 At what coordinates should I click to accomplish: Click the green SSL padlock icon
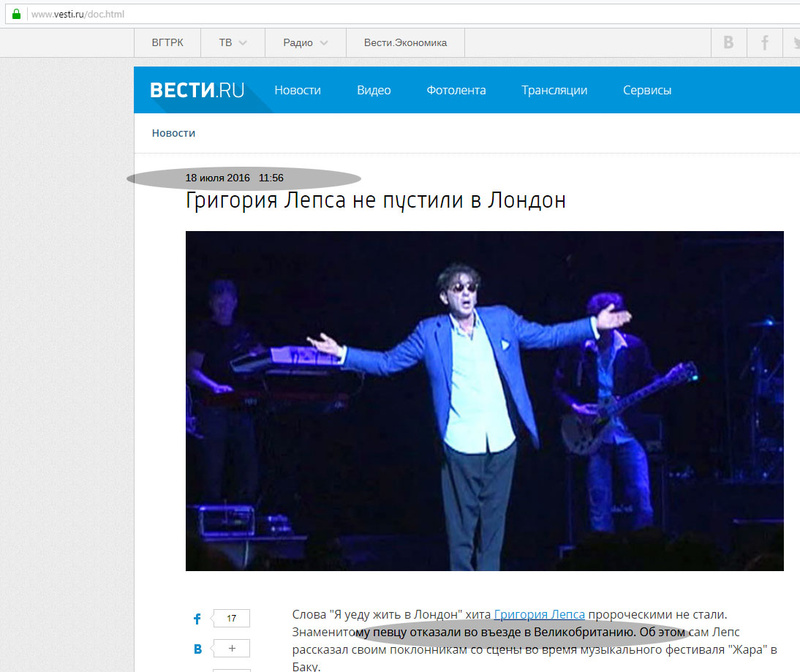tap(15, 16)
